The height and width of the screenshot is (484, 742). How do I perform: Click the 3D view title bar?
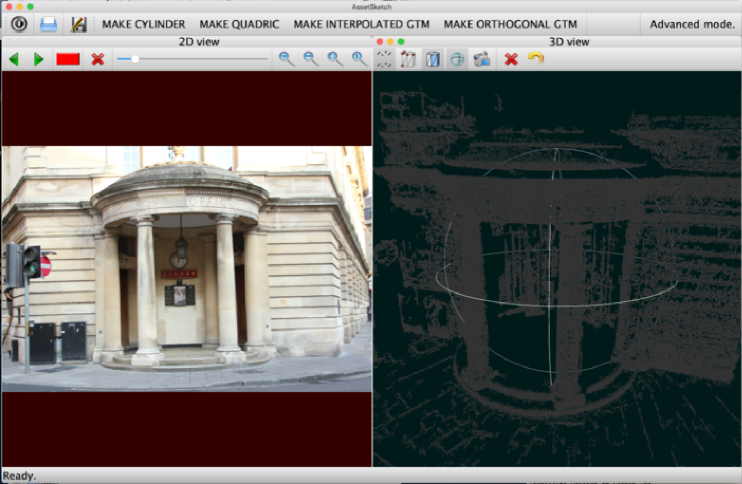pos(557,42)
